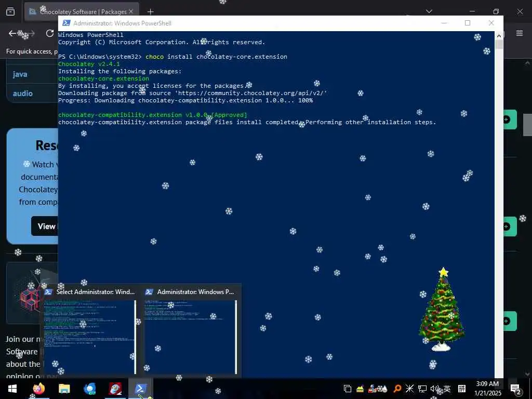This screenshot has height=399, width=532.
Task: Click the Administrator: Windows PowerShell title bar text
Action: [x=123, y=23]
